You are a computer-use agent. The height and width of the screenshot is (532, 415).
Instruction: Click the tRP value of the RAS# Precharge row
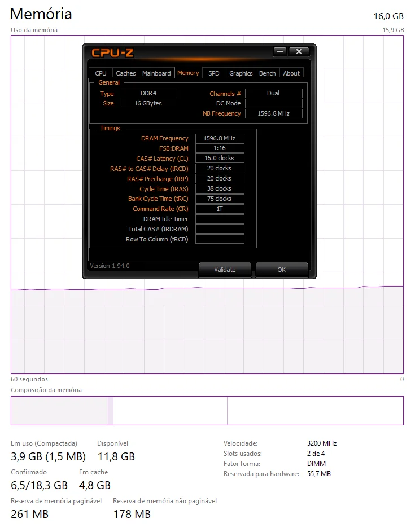point(220,178)
